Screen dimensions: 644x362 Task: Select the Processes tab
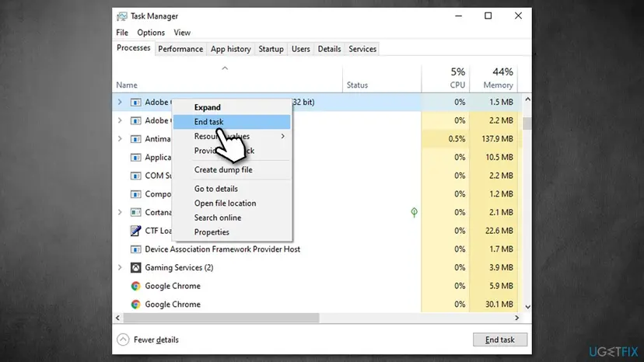point(134,48)
